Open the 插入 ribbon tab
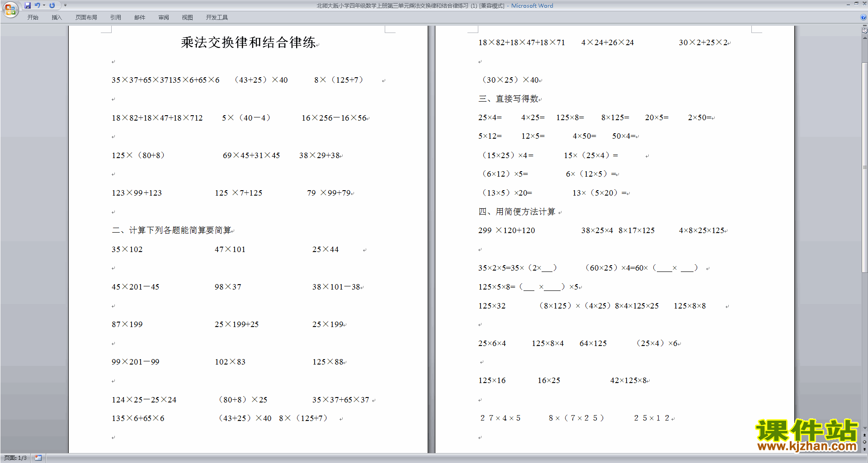This screenshot has height=463, width=868. (x=57, y=18)
